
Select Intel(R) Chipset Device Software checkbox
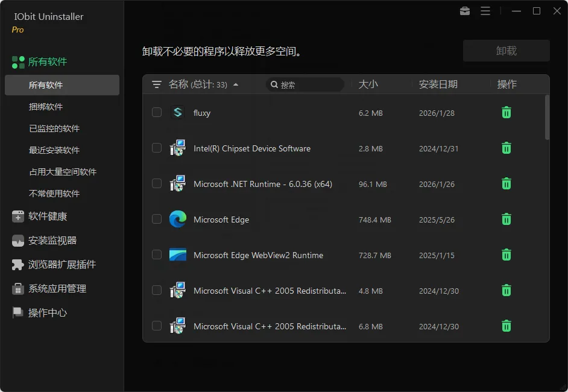click(157, 148)
